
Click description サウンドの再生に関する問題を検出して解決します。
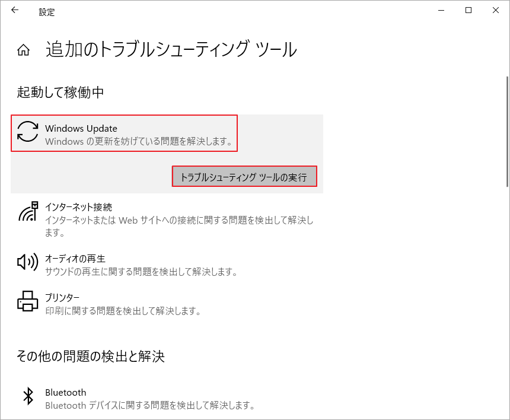point(141,271)
